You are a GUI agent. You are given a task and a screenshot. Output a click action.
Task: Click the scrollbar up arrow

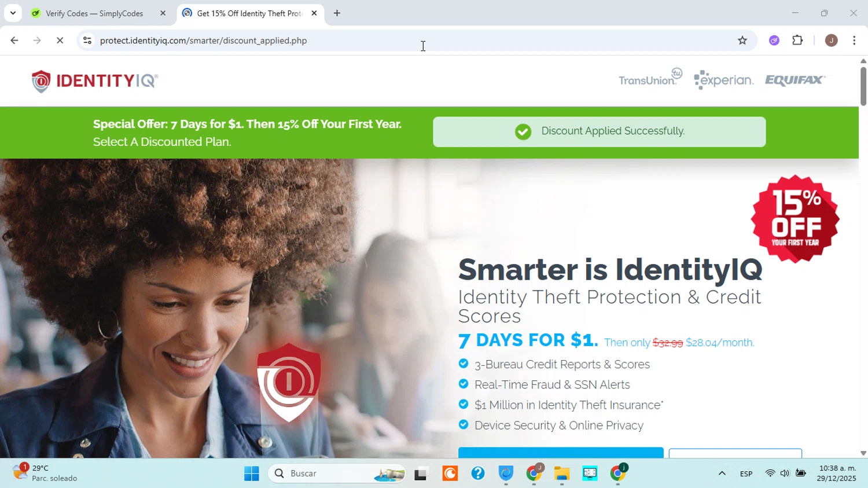click(863, 61)
